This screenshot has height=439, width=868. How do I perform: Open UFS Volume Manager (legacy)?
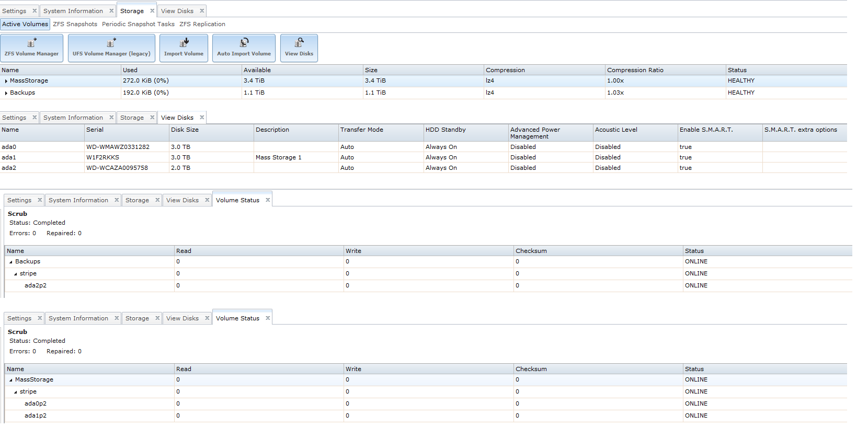[x=111, y=48]
